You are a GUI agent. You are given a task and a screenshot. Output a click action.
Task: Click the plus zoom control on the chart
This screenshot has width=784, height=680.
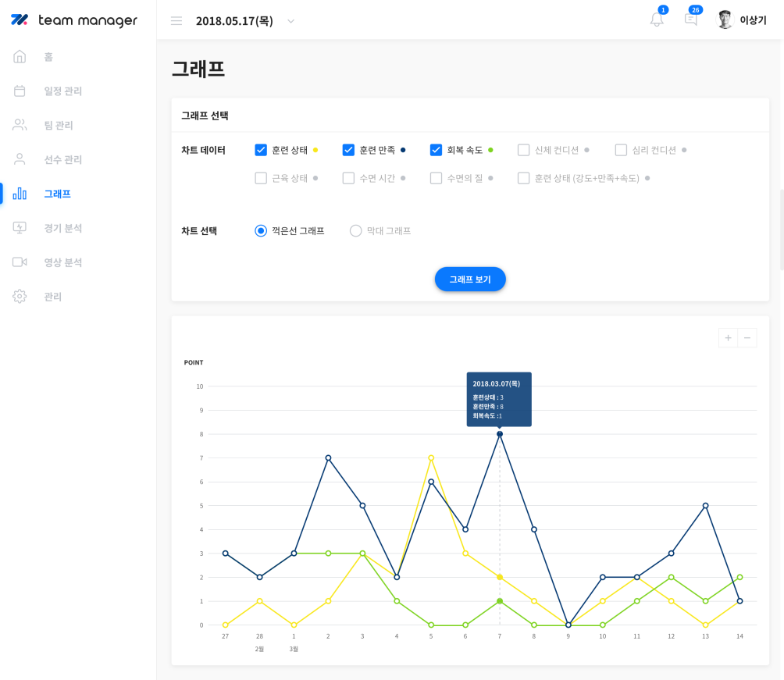tap(727, 337)
